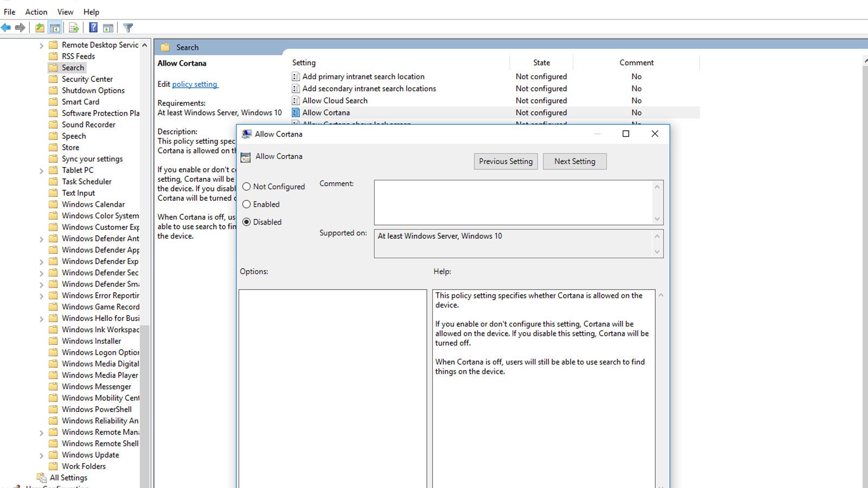
Task: Select the Disabled radio button
Action: pyautogui.click(x=246, y=222)
